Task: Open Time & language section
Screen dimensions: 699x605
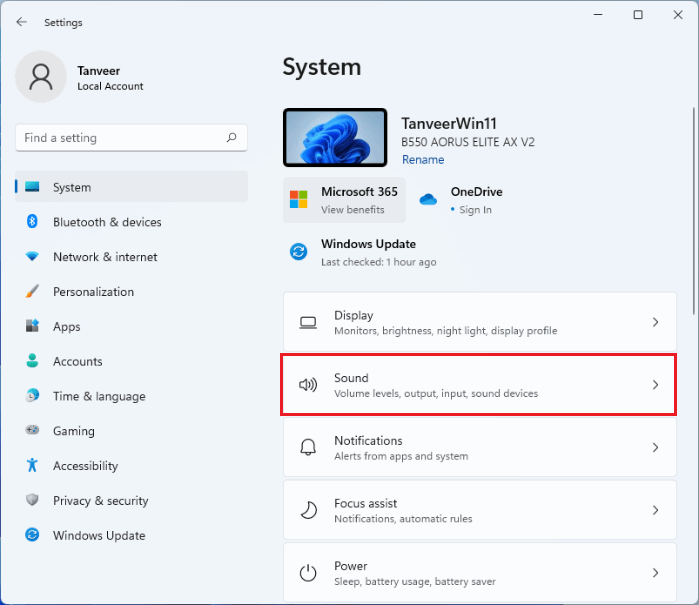Action: point(132,395)
